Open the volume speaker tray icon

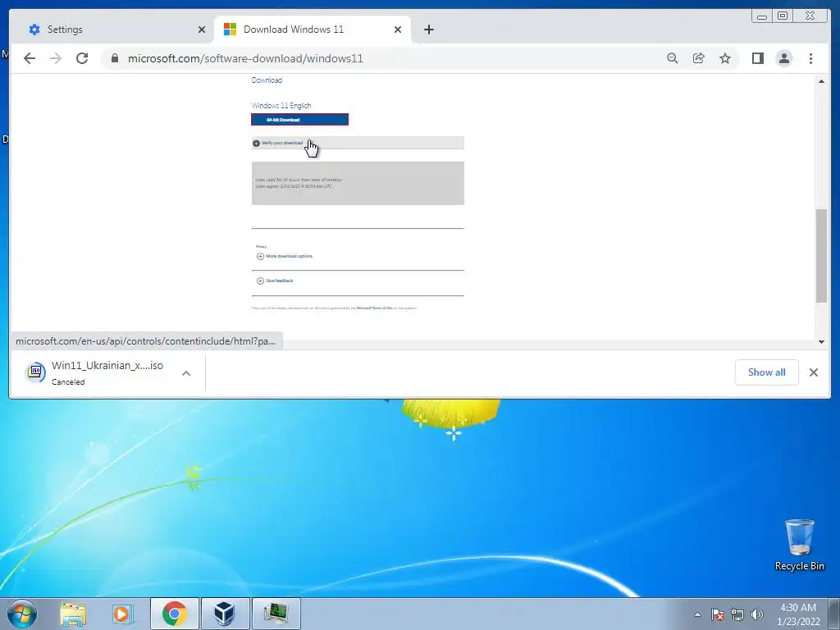756,614
